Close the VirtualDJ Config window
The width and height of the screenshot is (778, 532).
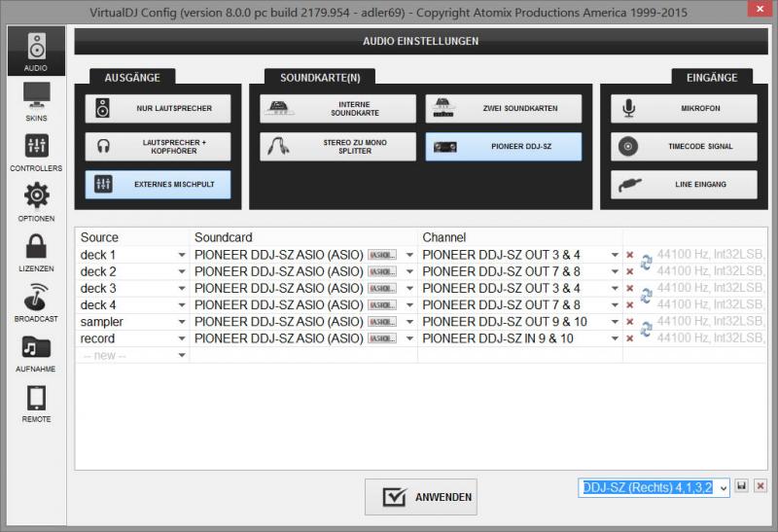click(x=760, y=9)
